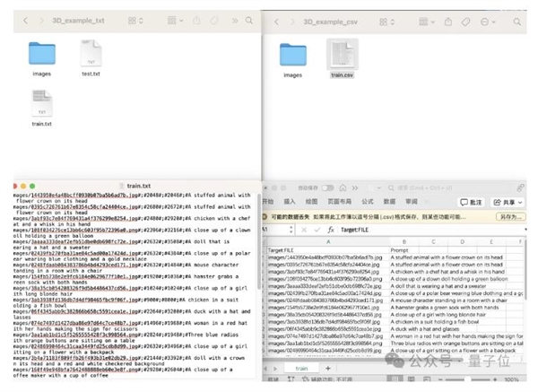Select column B header

pos(404,242)
